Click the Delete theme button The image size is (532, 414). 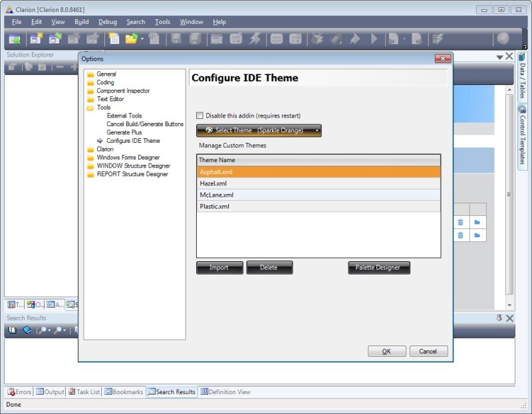(x=269, y=268)
